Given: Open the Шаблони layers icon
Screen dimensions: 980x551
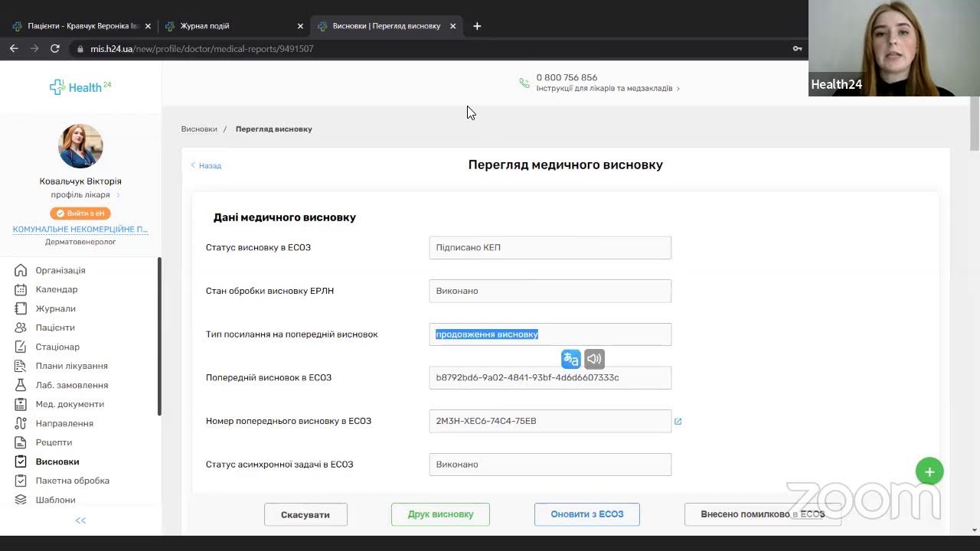Looking at the screenshot, I should click(21, 500).
